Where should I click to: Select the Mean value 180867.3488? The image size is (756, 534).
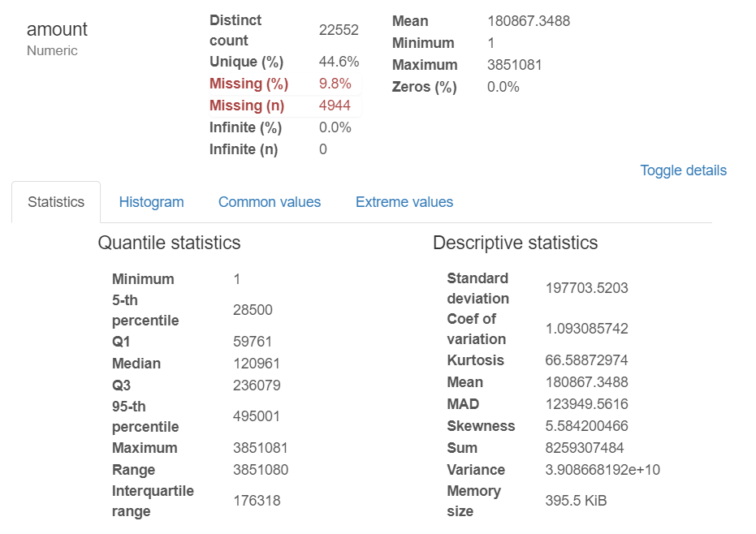coord(529,20)
